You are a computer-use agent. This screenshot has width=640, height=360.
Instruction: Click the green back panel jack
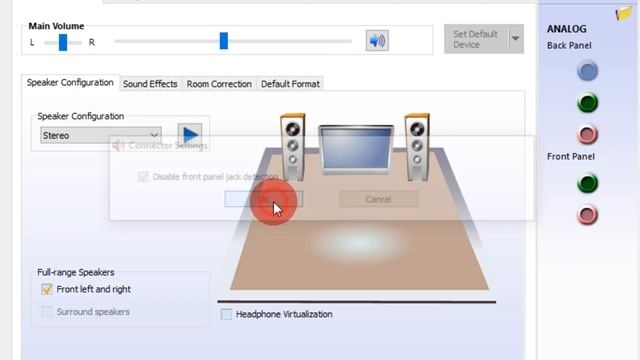coord(587,103)
